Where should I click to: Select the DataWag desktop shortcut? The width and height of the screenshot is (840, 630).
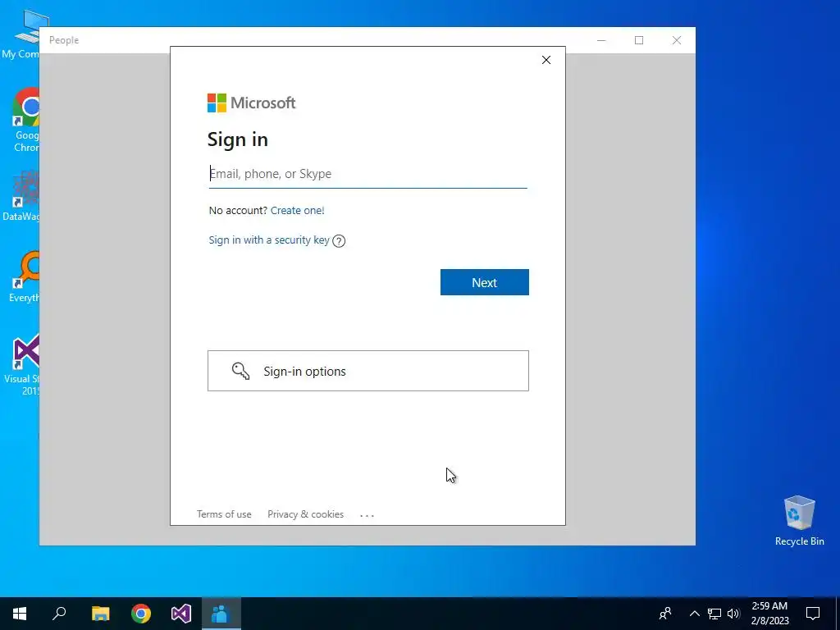point(21,196)
